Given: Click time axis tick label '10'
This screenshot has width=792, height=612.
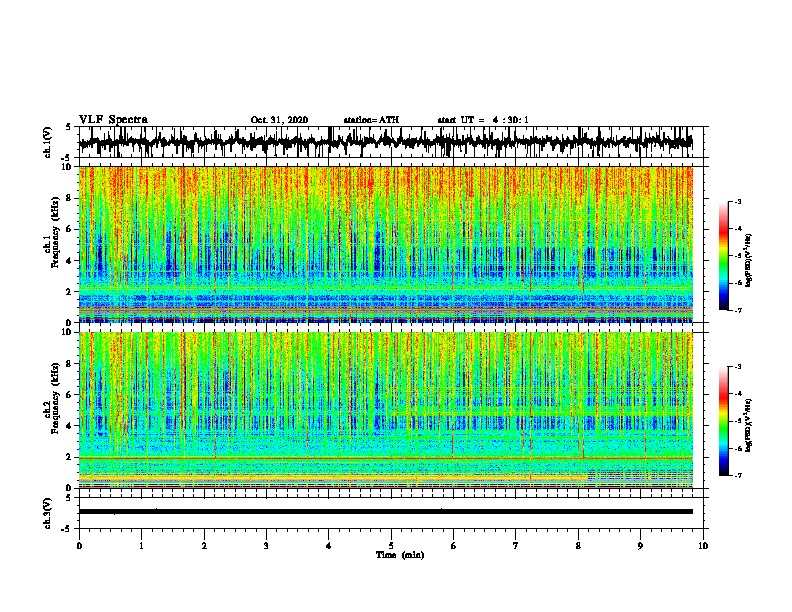Looking at the screenshot, I should point(703,546).
